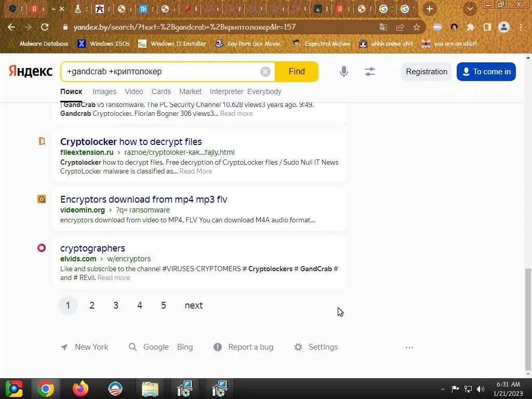Switch to the Interpreter tab
532x399 pixels.
pos(227,91)
